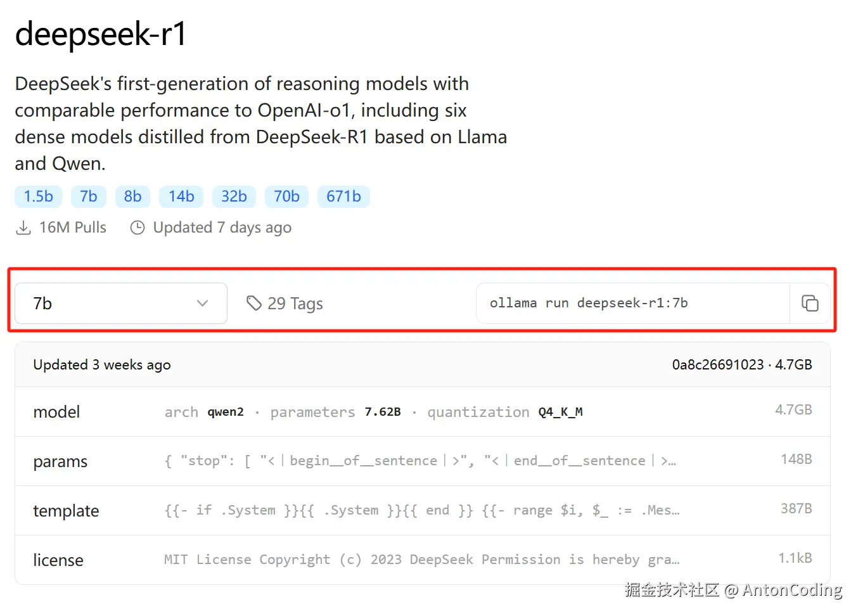Viewport: 858px width, 616px height.
Task: Click the dropdown chevron arrow
Action: coord(202,304)
